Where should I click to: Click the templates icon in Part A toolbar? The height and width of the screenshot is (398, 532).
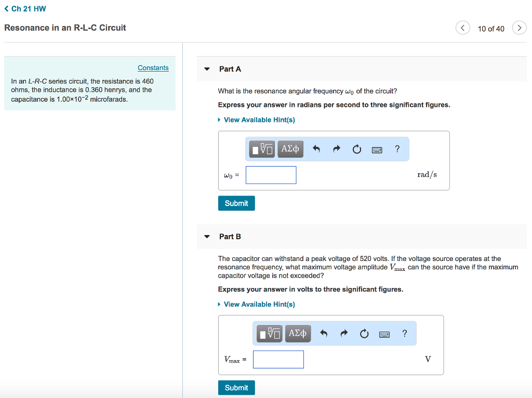click(263, 149)
